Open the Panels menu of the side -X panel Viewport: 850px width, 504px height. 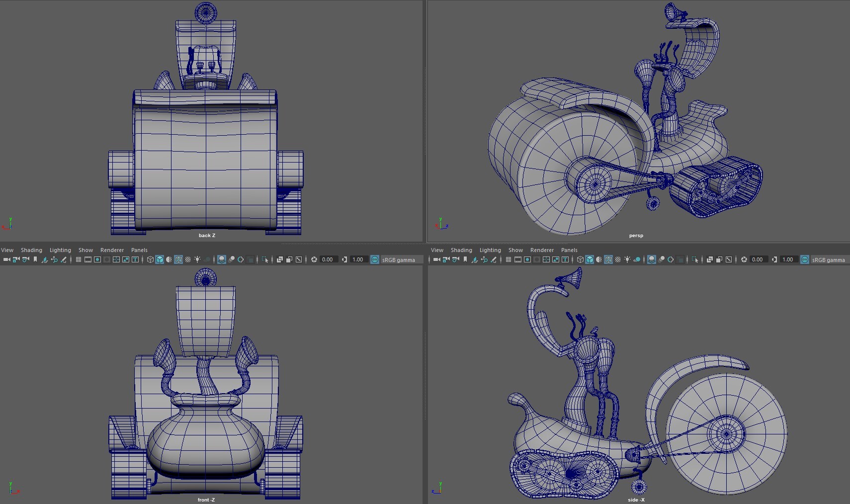tap(569, 250)
